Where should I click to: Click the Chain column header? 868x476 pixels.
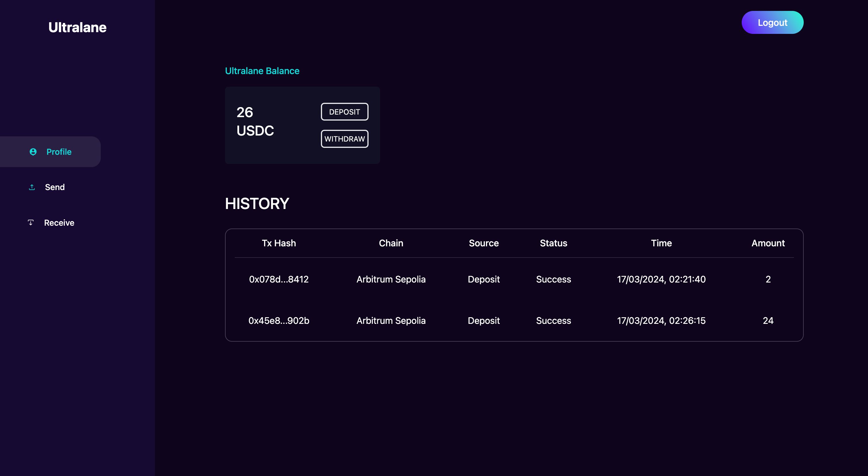[x=391, y=243]
